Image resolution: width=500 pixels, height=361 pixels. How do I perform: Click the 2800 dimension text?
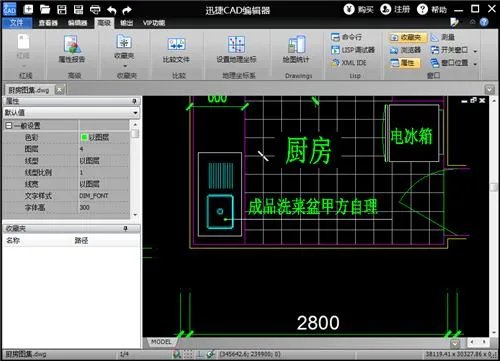318,322
